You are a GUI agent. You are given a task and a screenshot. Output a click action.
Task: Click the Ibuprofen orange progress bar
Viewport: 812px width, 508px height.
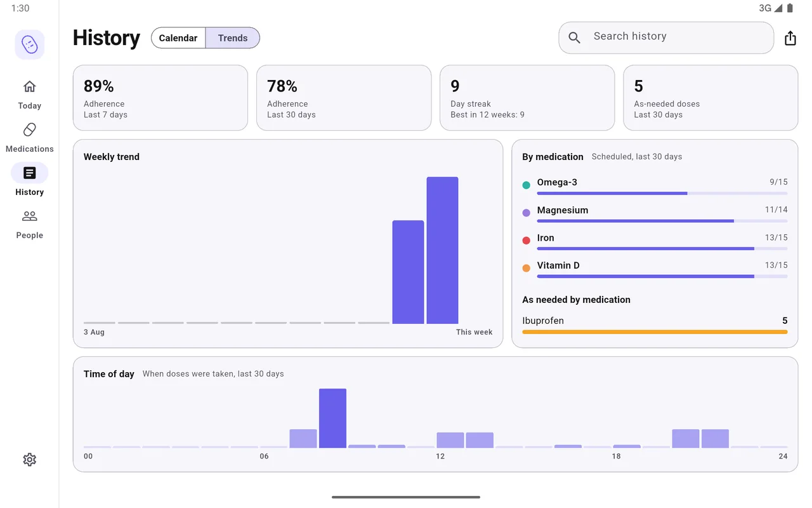[x=655, y=332]
